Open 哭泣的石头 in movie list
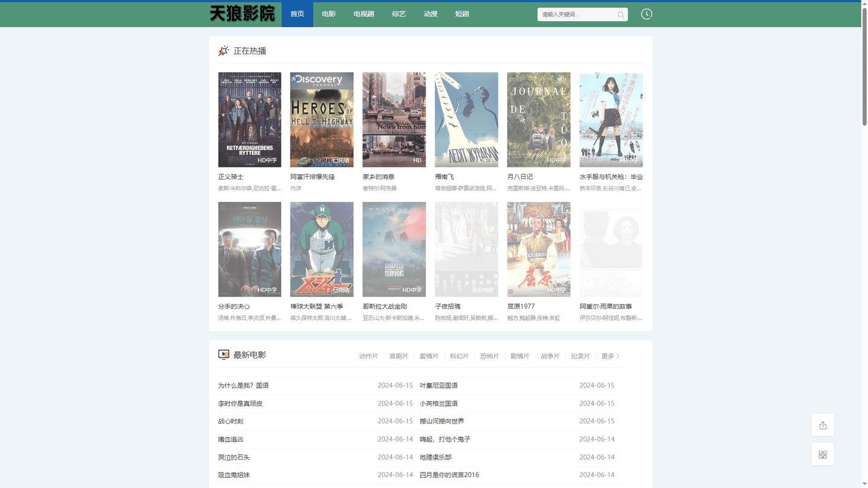Screen dimensions: 868x488 234,457
